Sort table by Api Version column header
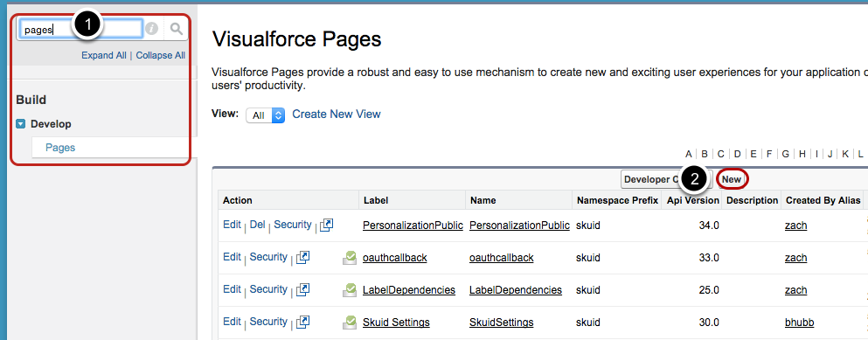The width and height of the screenshot is (868, 340). pos(692,200)
